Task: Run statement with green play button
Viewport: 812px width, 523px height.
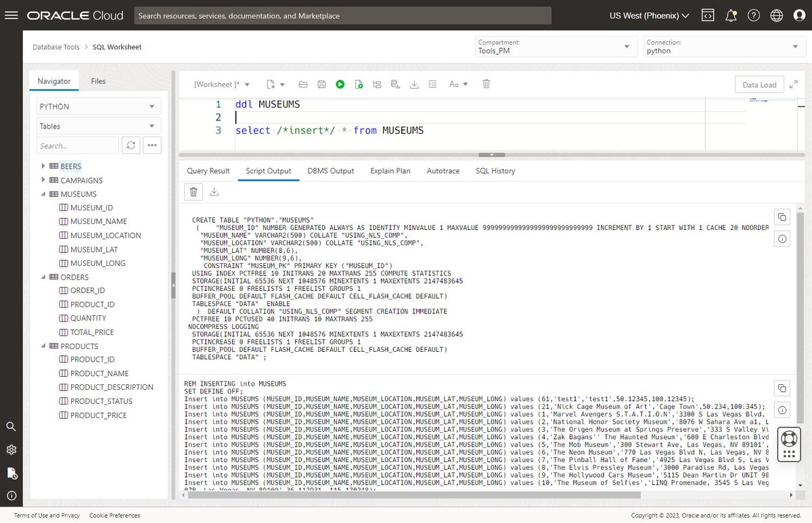Action: pyautogui.click(x=340, y=85)
